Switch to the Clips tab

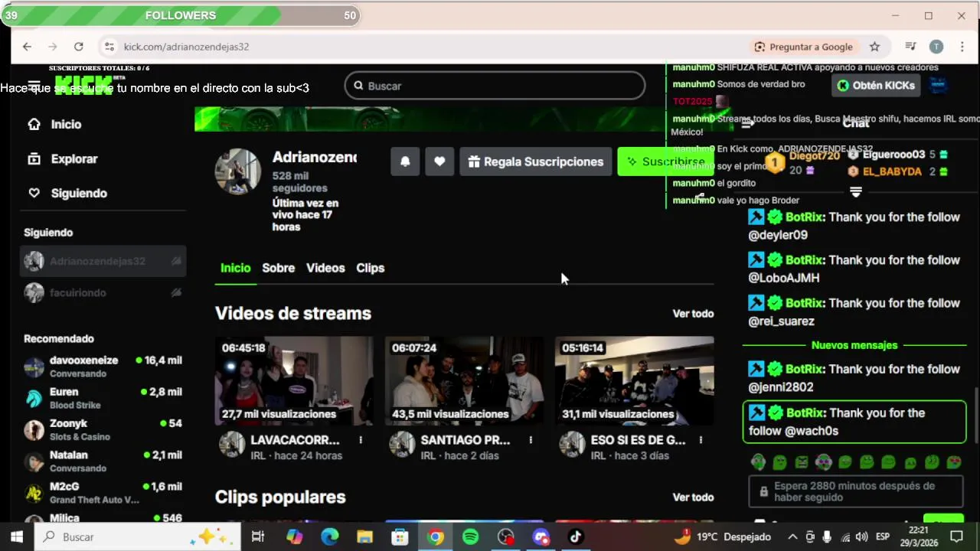pos(371,268)
